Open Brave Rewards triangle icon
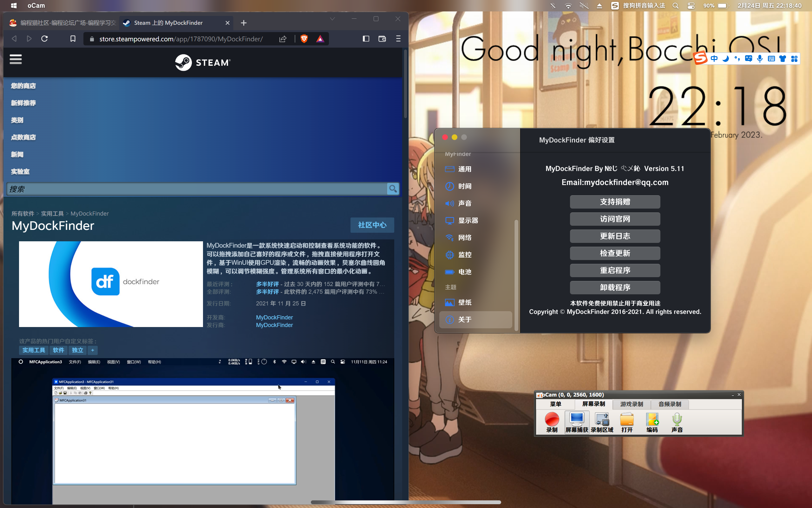 (320, 39)
